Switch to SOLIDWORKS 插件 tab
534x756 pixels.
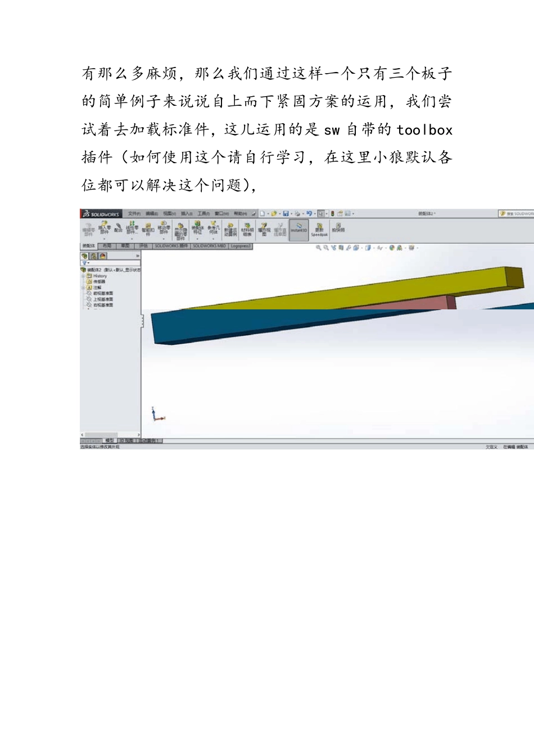[171, 246]
